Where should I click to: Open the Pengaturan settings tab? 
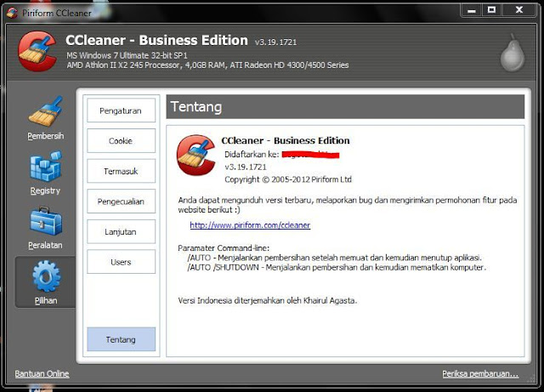tap(121, 111)
